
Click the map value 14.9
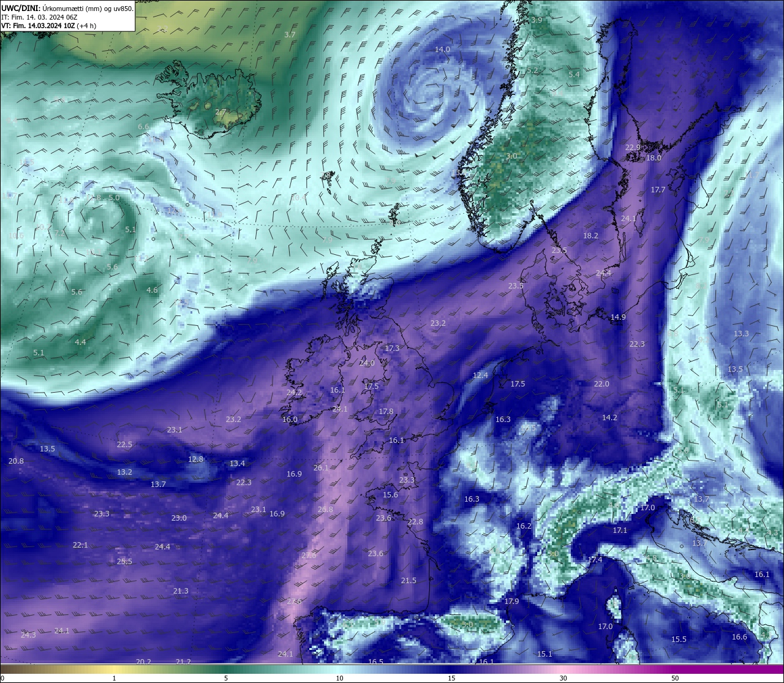(x=618, y=317)
